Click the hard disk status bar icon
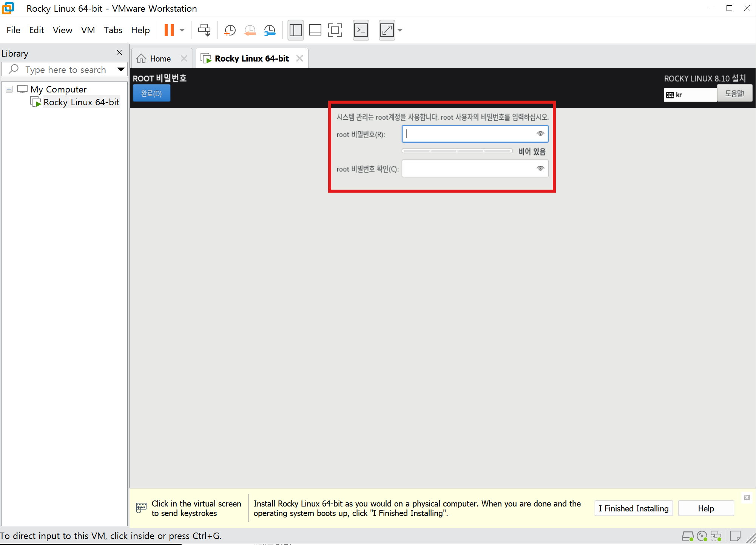 click(688, 536)
